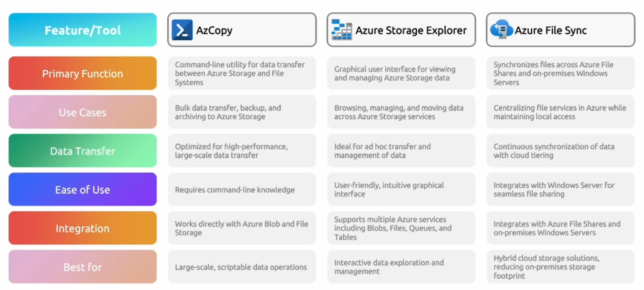
Task: Click the Ease of Use label
Action: pyautogui.click(x=82, y=190)
